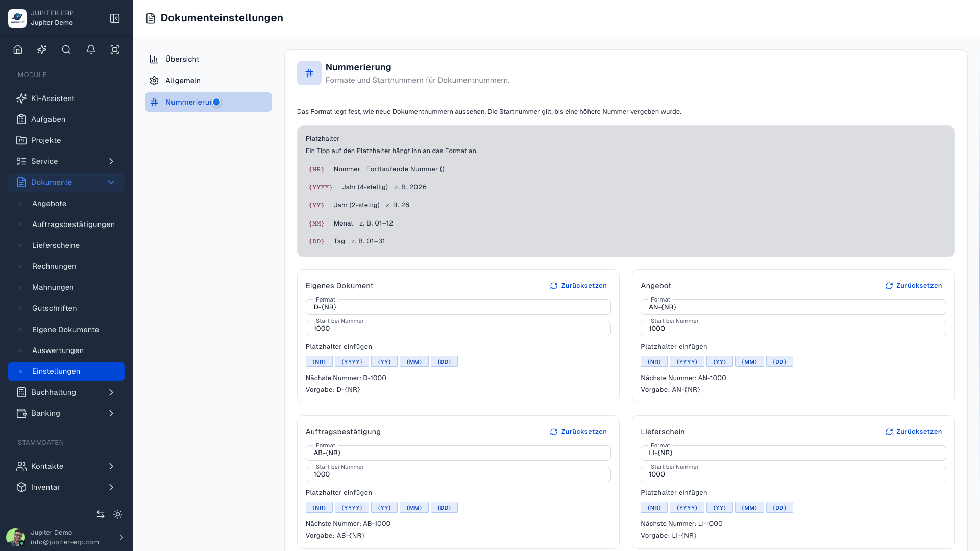980x551 pixels.
Task: Open the AI sparkle icon in top bar
Action: pyautogui.click(x=42, y=49)
